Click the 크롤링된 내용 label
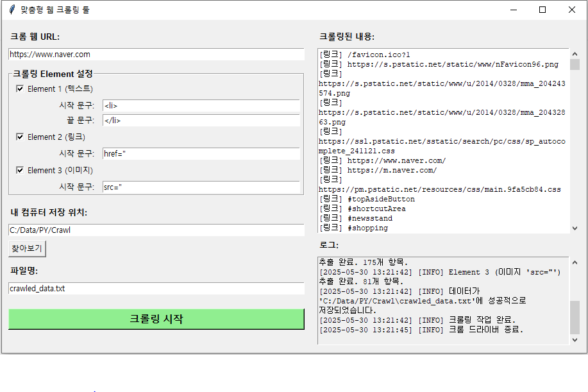The height and width of the screenshot is (392, 588). point(346,37)
